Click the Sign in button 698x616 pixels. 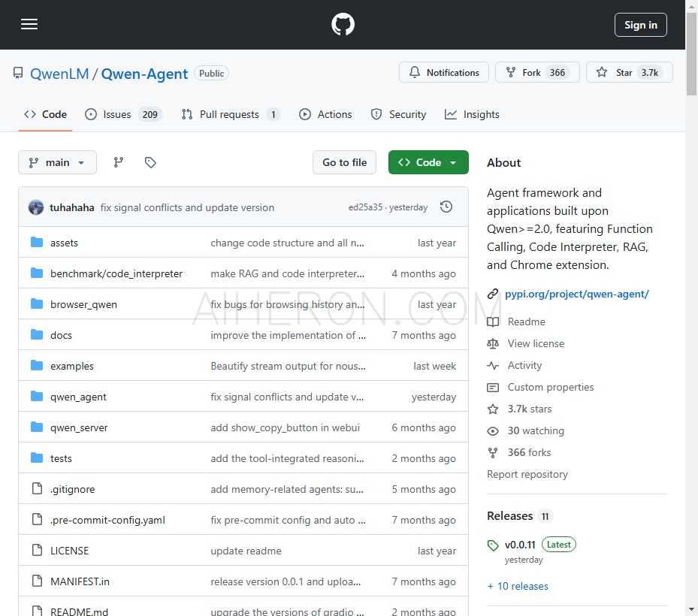point(641,25)
